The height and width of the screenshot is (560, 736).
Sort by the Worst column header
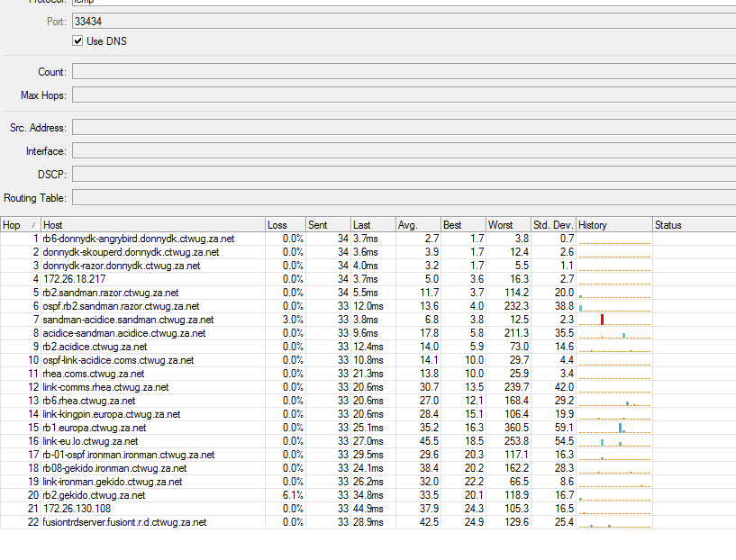click(x=508, y=225)
